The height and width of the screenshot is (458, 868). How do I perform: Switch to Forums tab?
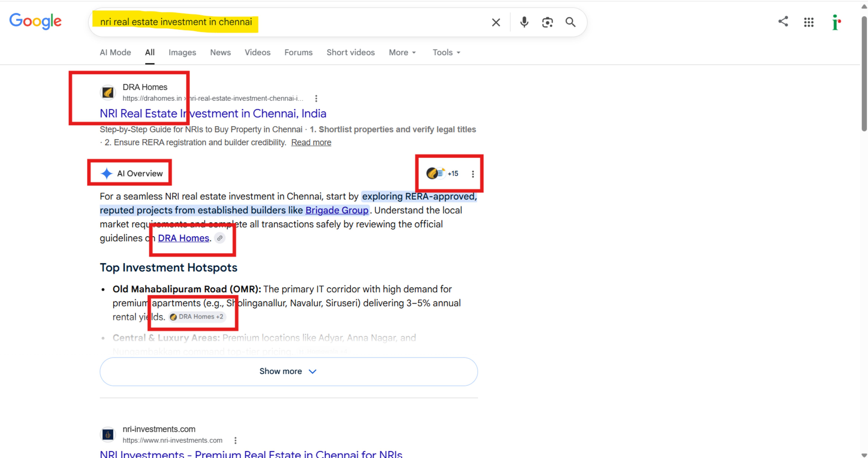pyautogui.click(x=298, y=53)
